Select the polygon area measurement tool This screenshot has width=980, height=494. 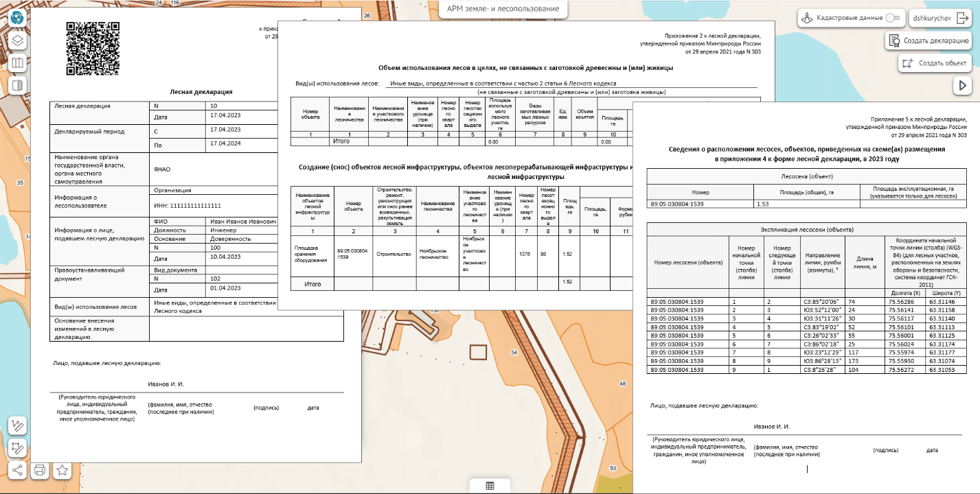(x=17, y=449)
